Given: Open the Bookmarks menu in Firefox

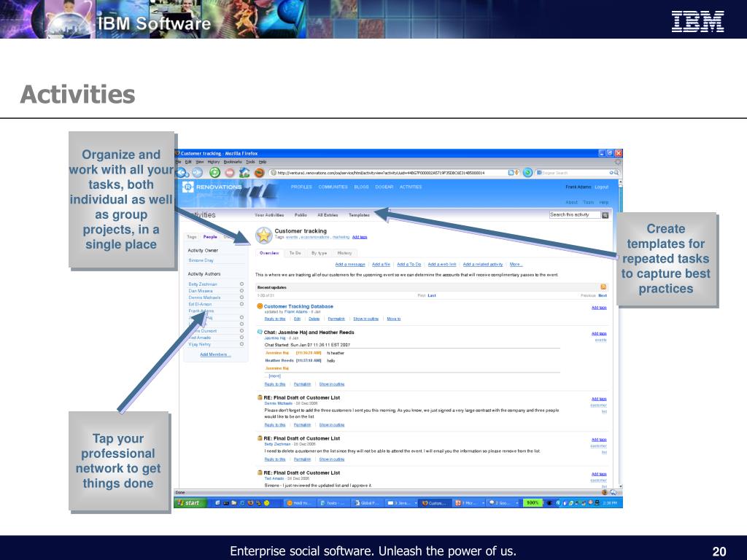Looking at the screenshot, I should (233, 162).
